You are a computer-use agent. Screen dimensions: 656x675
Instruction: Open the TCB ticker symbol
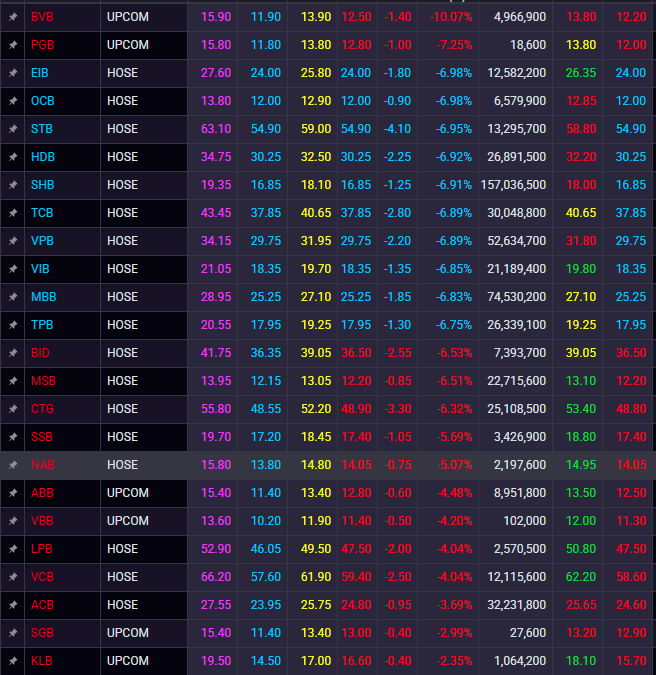[x=42, y=213]
